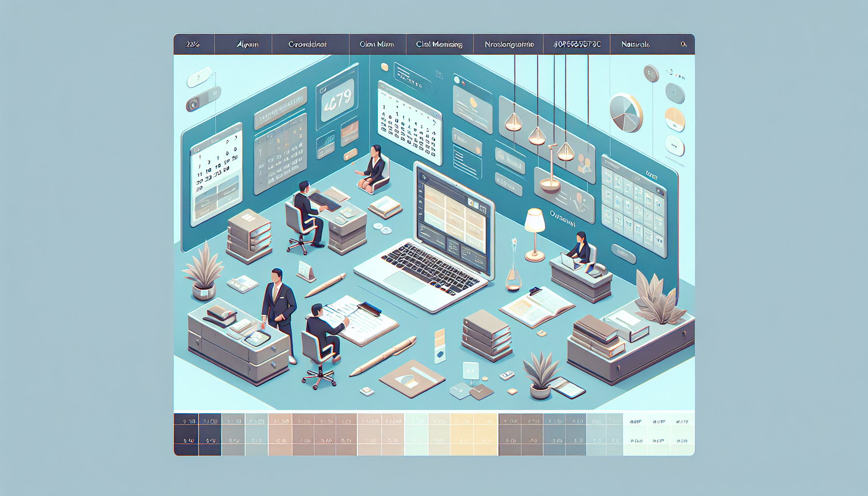Open the Olan Mirm tab
The image size is (868, 496).
[x=377, y=44]
